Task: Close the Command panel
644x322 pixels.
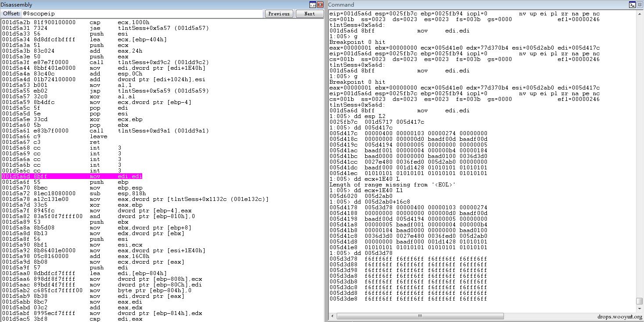Action: pos(640,5)
